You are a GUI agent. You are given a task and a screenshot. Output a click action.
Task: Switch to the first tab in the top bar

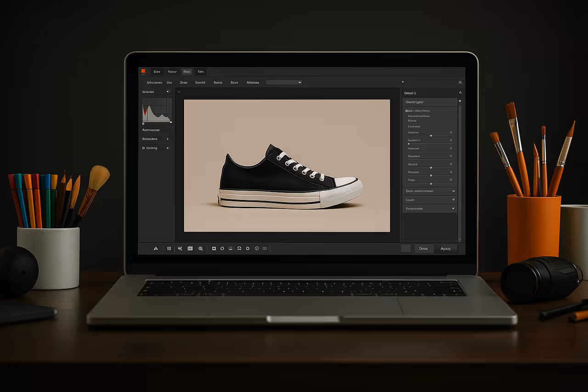tap(157, 72)
